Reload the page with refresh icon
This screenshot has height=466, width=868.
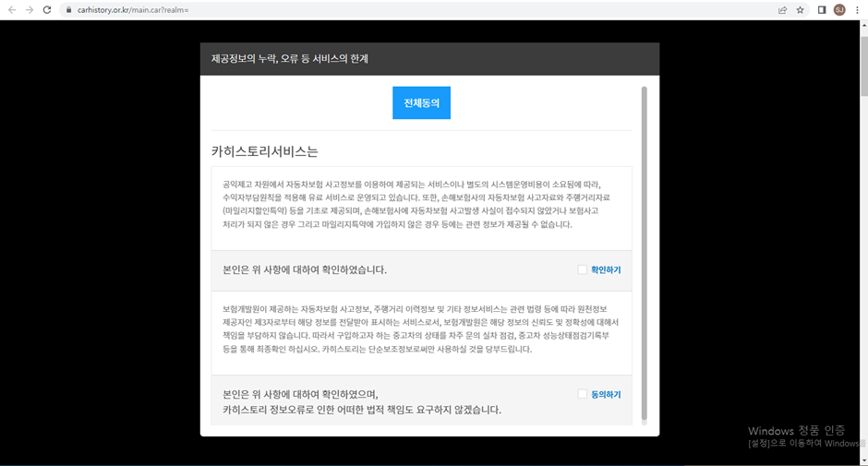pyautogui.click(x=47, y=10)
